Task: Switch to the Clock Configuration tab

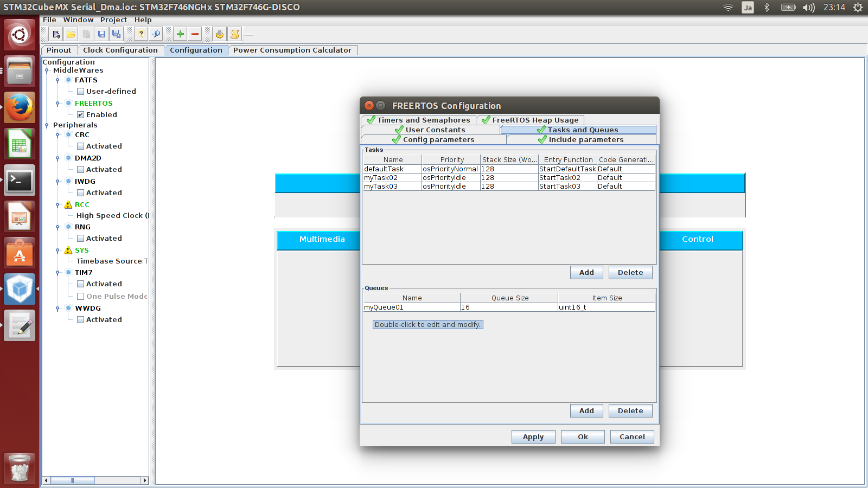Action: 120,50
